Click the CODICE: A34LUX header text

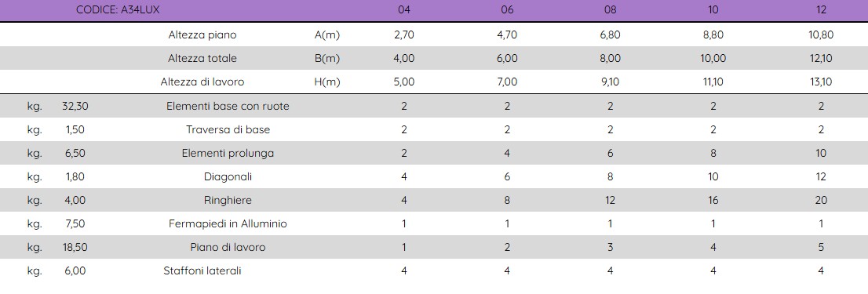(x=118, y=9)
